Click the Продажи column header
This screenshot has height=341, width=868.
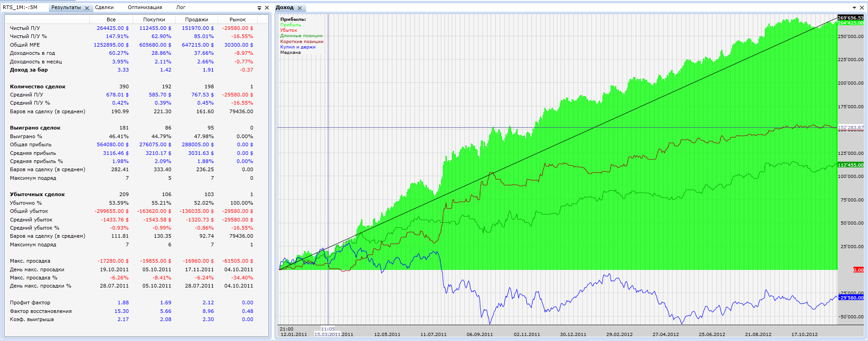197,19
